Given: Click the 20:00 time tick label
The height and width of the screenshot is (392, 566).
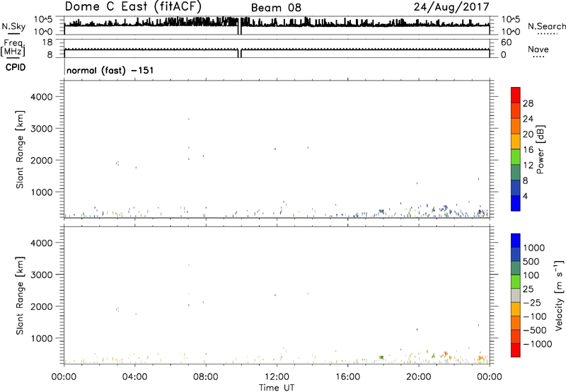Looking at the screenshot, I should 418,377.
